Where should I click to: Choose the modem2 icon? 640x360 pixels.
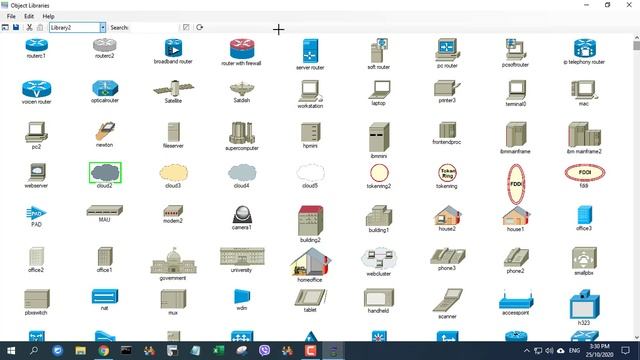[x=173, y=211]
